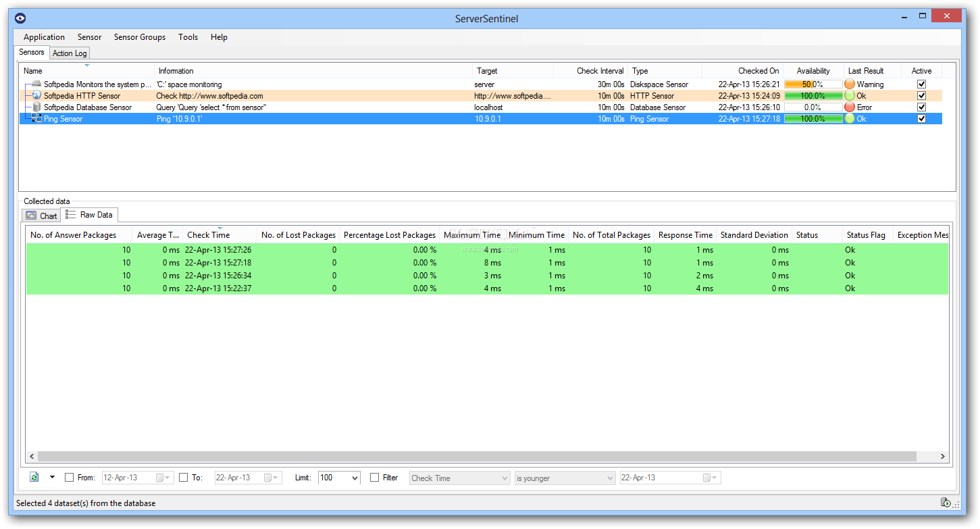
Task: Open the 'is younger' condition dropdown
Action: click(x=565, y=478)
